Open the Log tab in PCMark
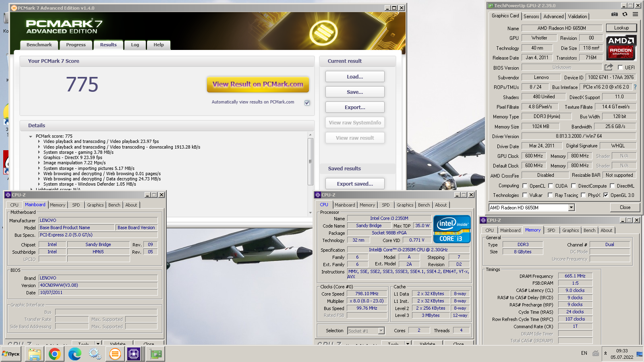This screenshot has width=644, height=362. (135, 45)
